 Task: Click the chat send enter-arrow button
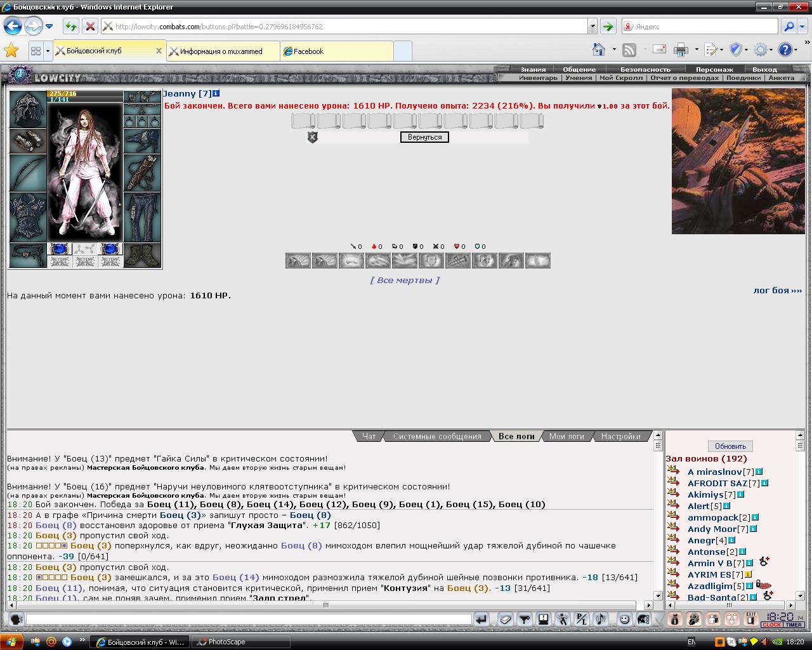[482, 619]
